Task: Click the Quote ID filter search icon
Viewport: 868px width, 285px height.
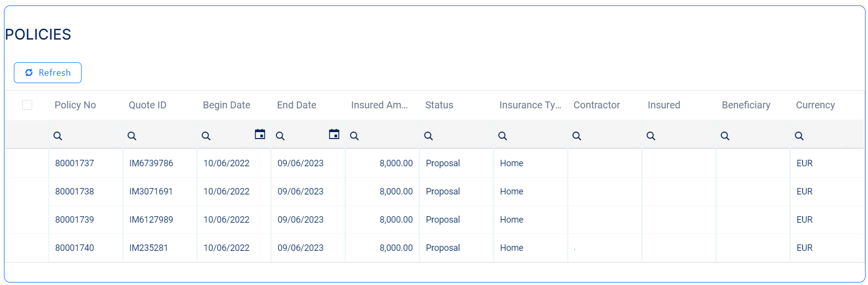Action: [132, 136]
